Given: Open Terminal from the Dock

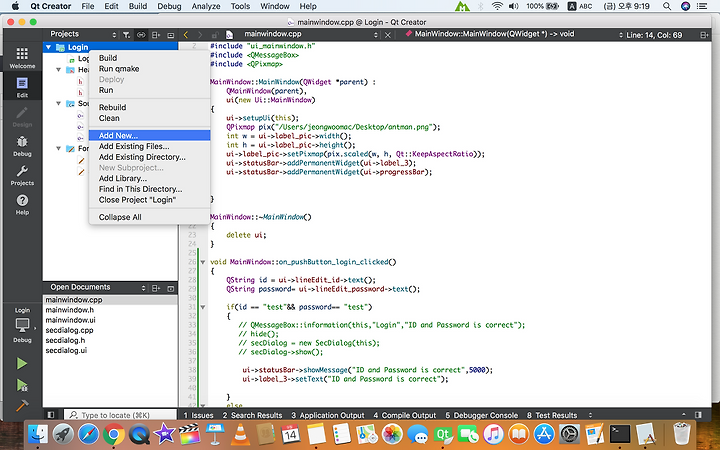Looking at the screenshot, I should (x=619, y=433).
